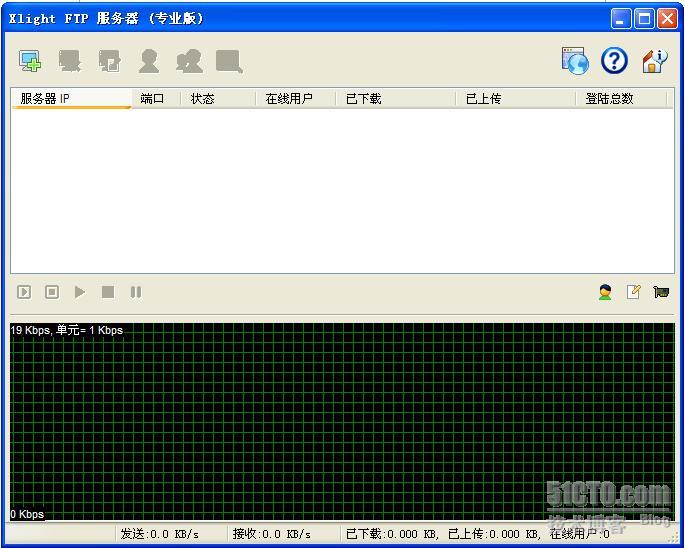Click the pause server button

tap(136, 292)
